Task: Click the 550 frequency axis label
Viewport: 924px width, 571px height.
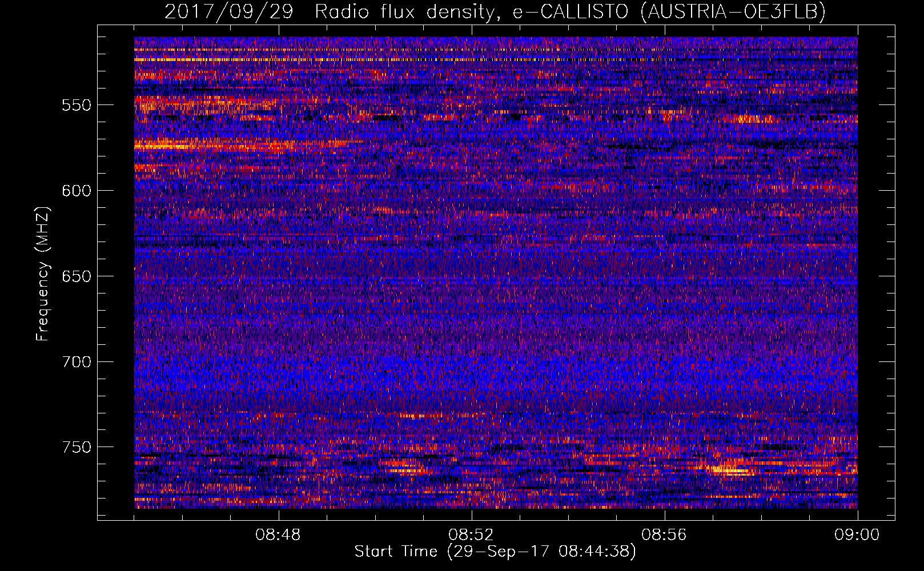Action: tap(77, 105)
